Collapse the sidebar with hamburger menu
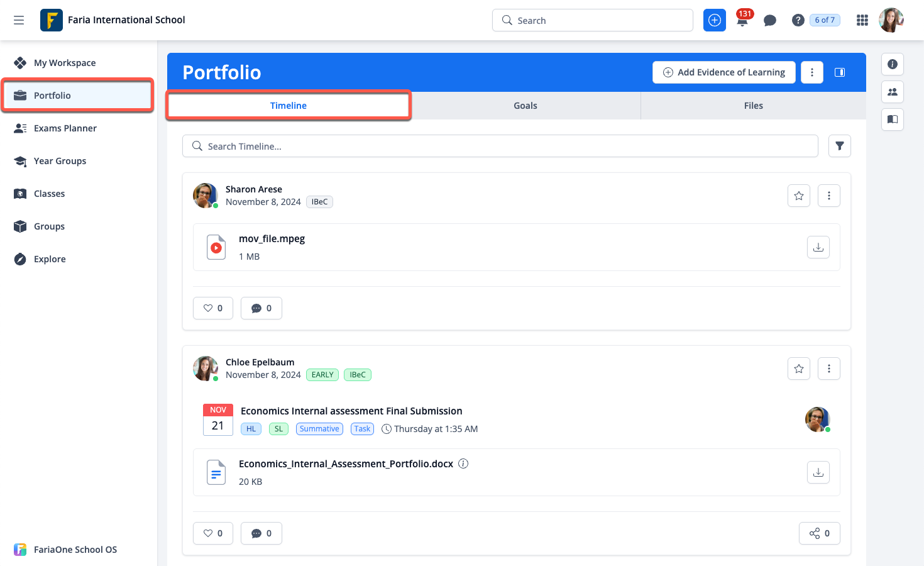 pyautogui.click(x=19, y=20)
